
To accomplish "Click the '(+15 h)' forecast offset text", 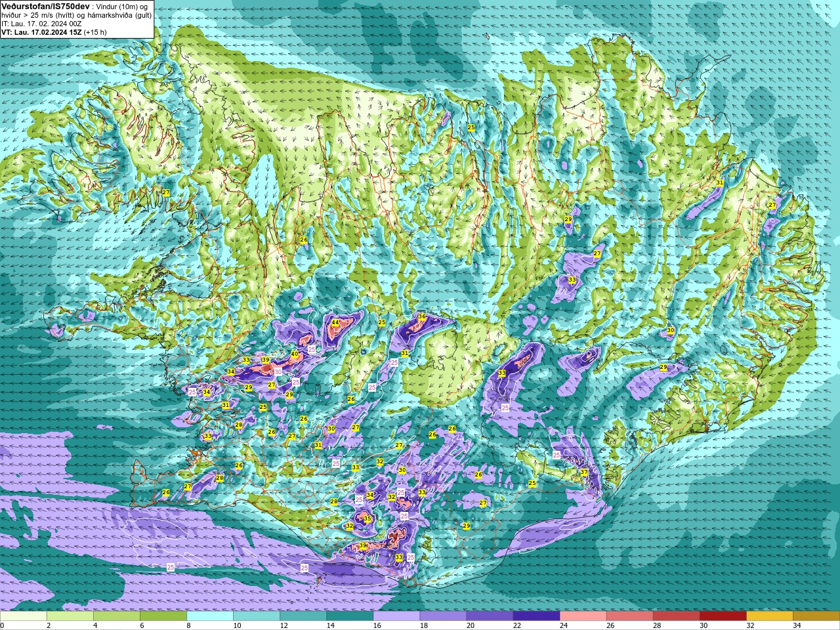I will tap(95, 32).
